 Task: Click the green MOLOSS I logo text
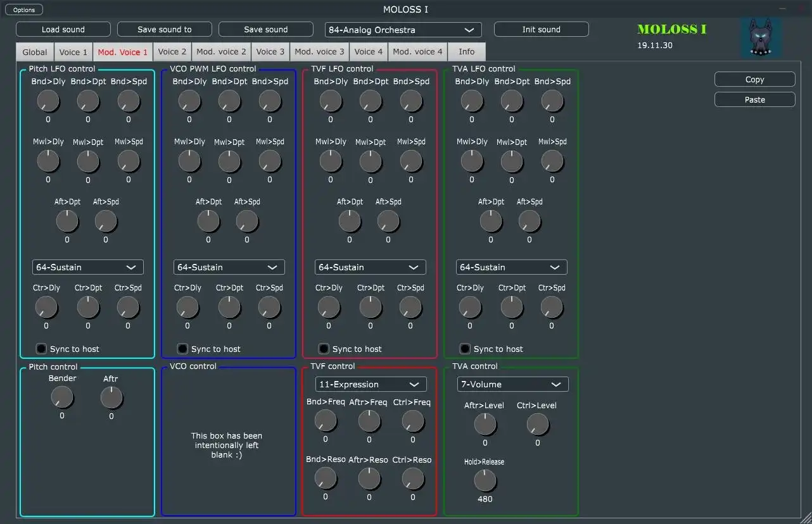tap(672, 29)
